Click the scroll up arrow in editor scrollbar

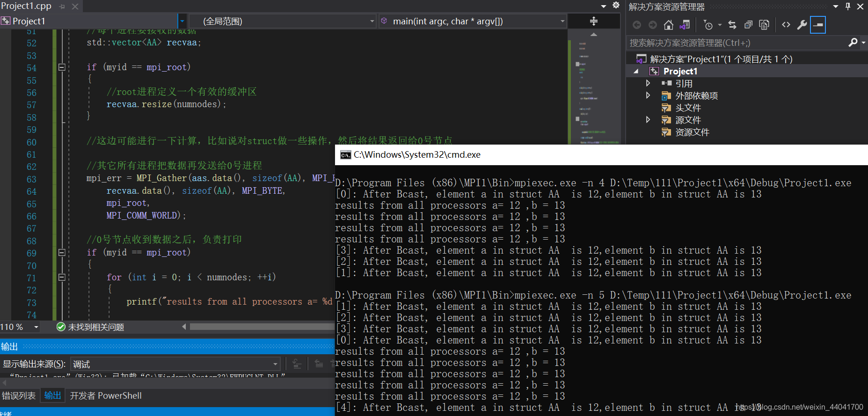pos(594,35)
